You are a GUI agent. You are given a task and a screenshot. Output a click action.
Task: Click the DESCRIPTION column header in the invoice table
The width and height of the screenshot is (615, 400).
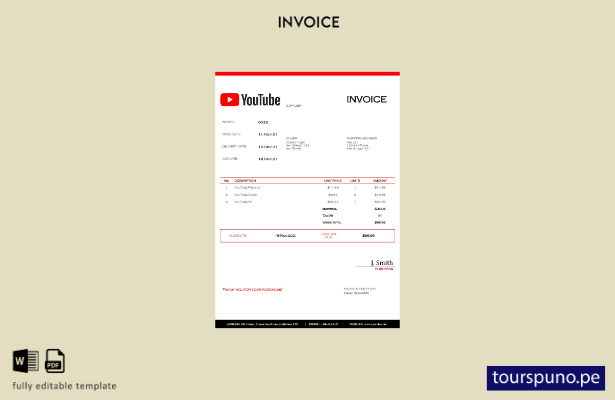tap(245, 181)
